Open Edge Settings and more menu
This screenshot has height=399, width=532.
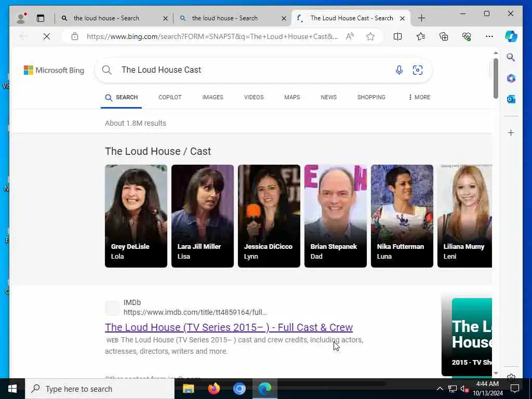pos(489,36)
